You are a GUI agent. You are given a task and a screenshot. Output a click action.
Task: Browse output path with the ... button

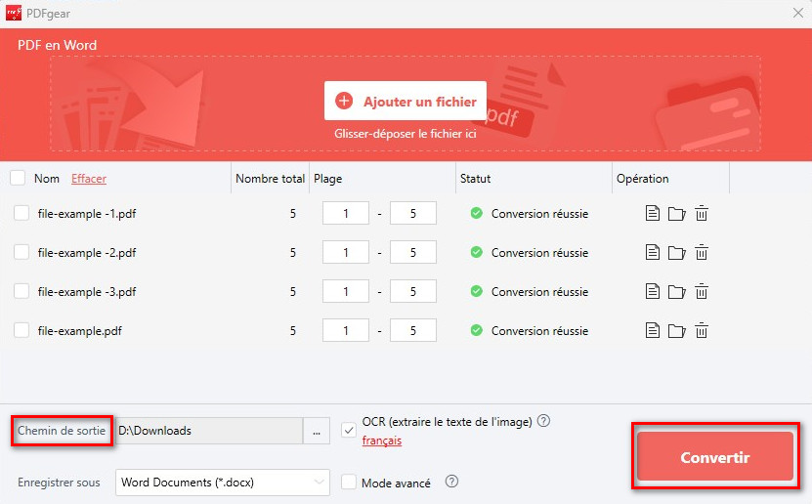317,431
